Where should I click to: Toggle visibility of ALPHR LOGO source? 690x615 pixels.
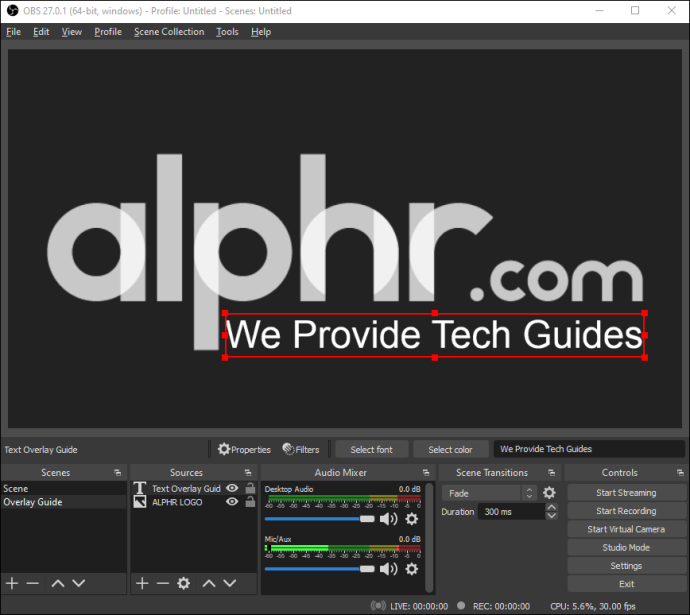click(232, 502)
